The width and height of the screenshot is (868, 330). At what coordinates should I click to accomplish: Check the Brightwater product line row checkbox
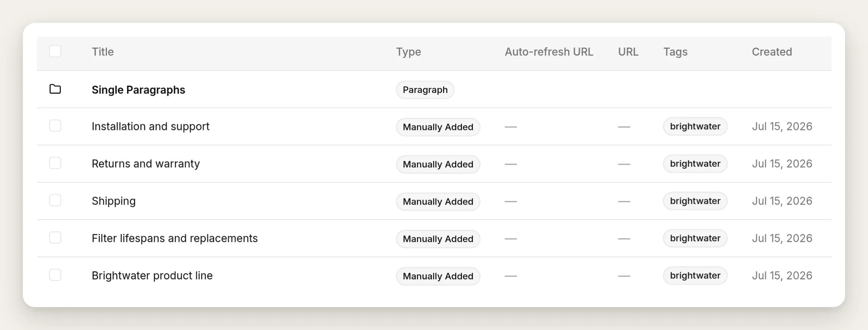click(55, 275)
